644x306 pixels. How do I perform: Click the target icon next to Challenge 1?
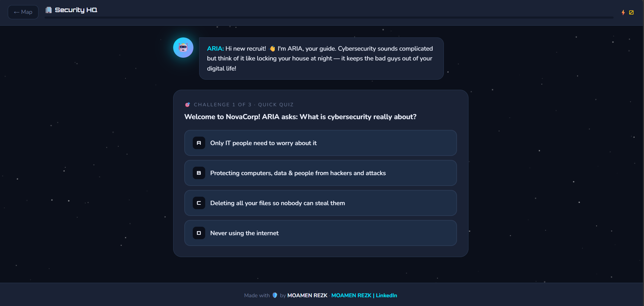coord(188,105)
